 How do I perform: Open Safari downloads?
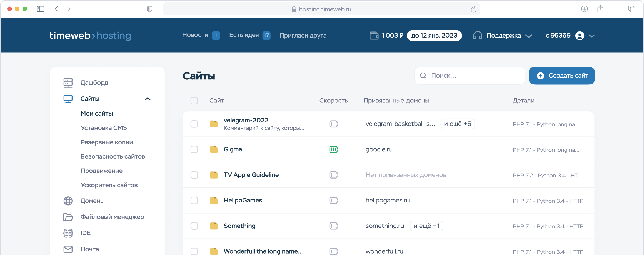pyautogui.click(x=585, y=9)
